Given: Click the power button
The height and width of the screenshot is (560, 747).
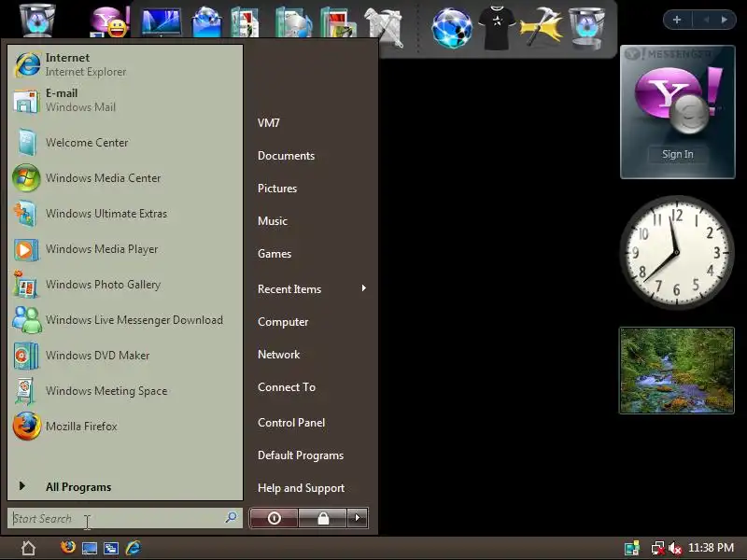Looking at the screenshot, I should [274, 518].
